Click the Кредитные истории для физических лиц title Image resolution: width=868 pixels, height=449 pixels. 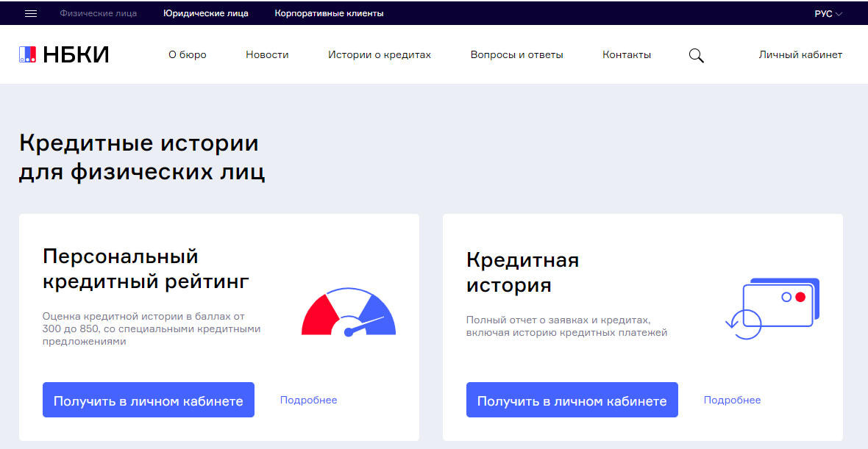coord(142,158)
